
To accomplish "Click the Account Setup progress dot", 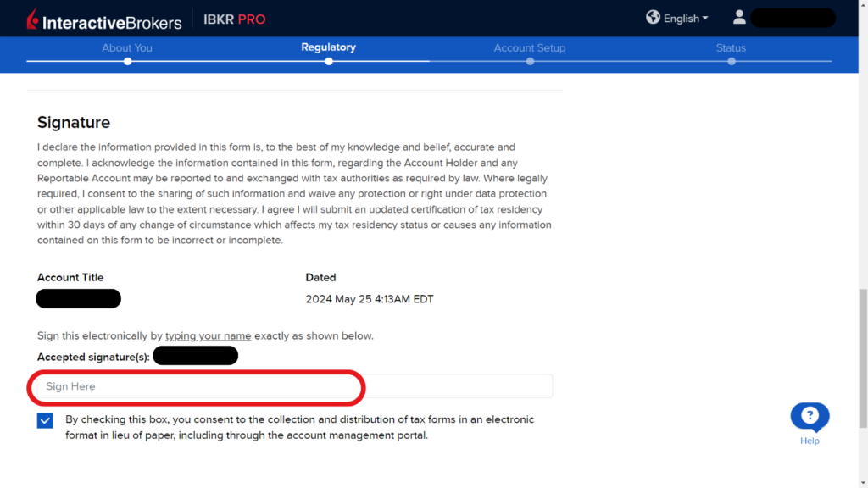I will (531, 61).
